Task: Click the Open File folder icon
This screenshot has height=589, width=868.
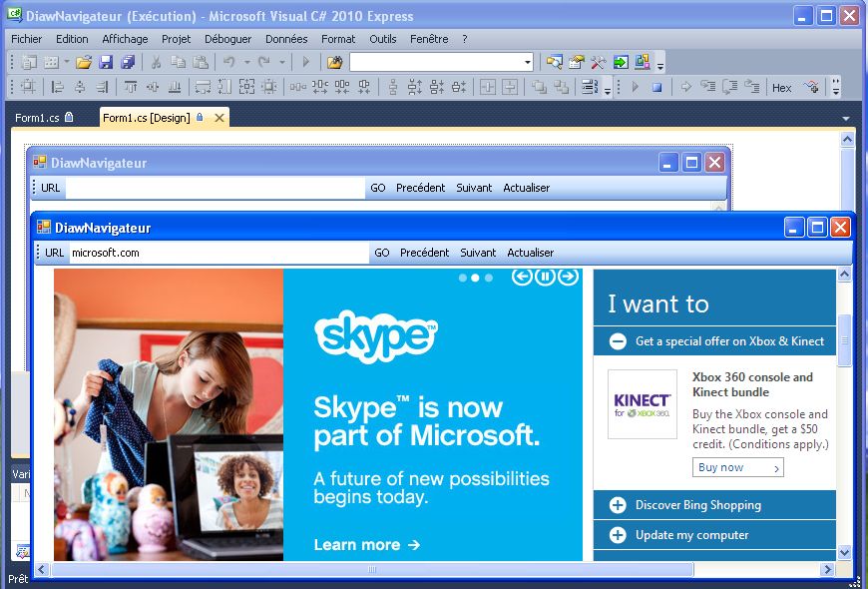Action: 84,62
